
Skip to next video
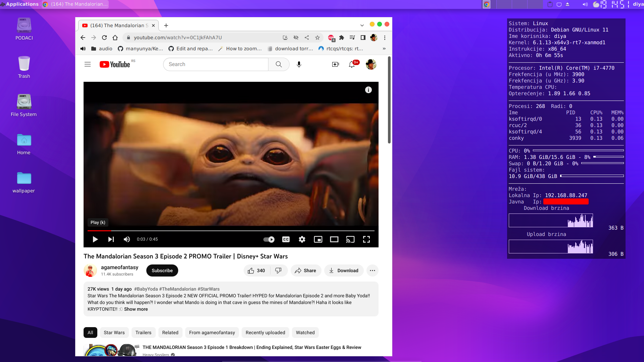pos(111,239)
